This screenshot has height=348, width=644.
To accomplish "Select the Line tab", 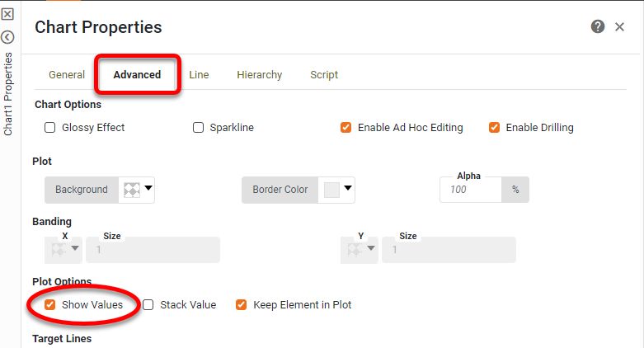I will (199, 75).
